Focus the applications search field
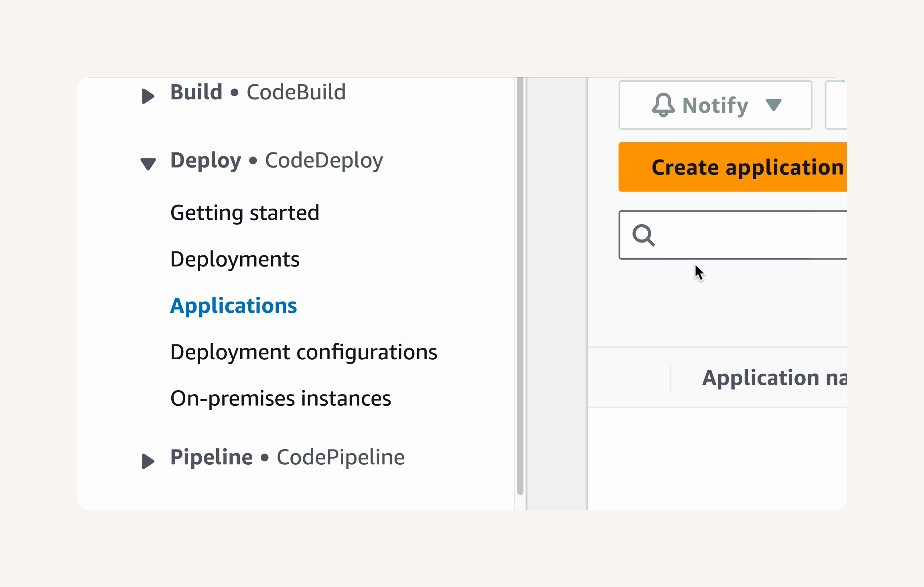924x587 pixels. click(x=733, y=235)
